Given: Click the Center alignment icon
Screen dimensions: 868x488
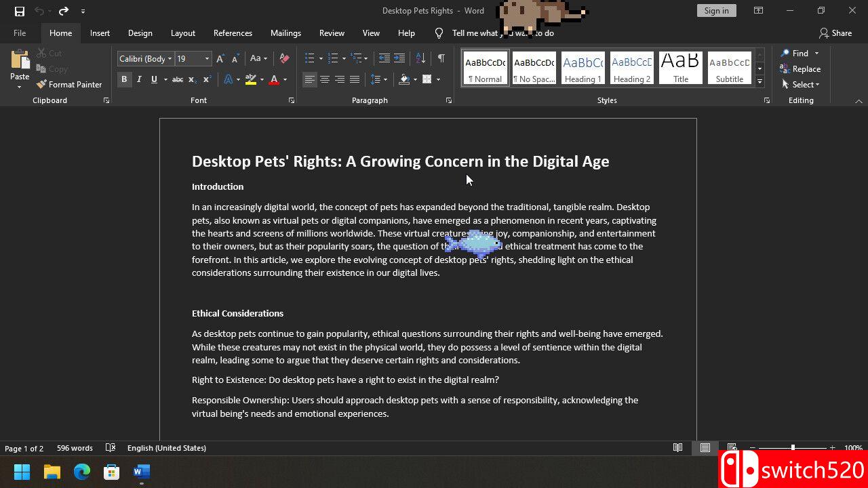Looking at the screenshot, I should pyautogui.click(x=325, y=80).
